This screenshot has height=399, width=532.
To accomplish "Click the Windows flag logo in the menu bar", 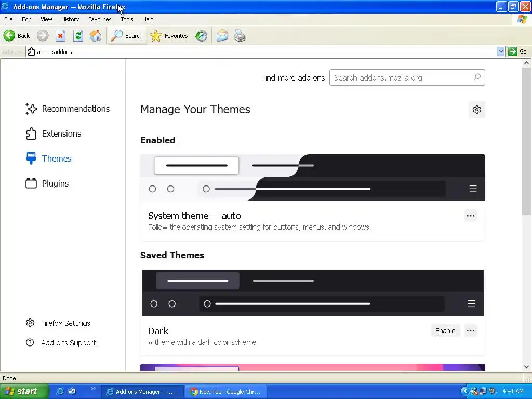I will pos(522,19).
